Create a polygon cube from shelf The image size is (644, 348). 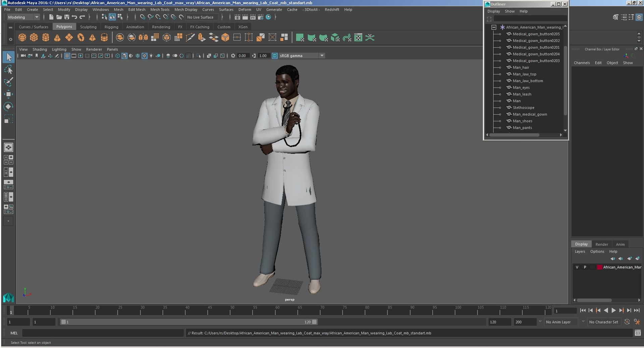34,38
